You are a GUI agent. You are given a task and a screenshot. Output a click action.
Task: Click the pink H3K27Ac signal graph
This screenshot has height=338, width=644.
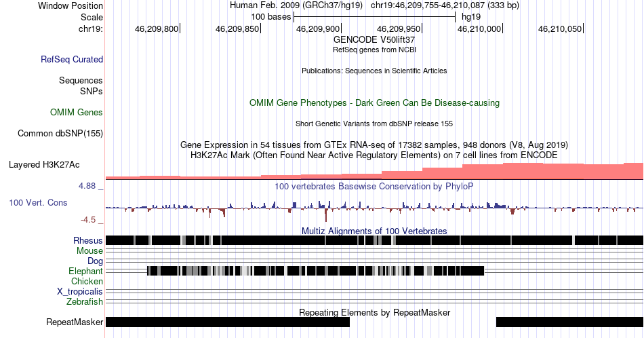(374, 172)
